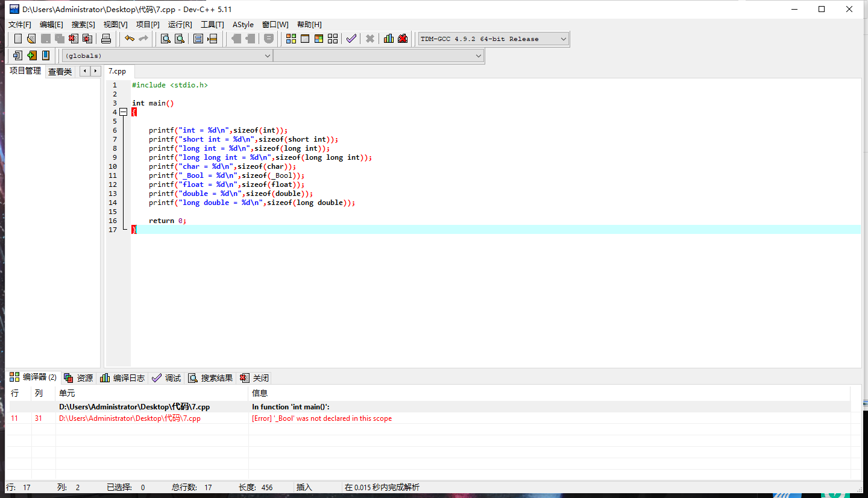Open the TDM-GCC 4.9.2 compiler set dropdown
868x498 pixels.
point(494,39)
